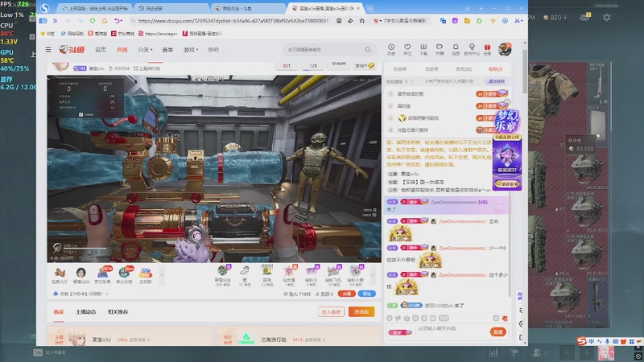Switch to the 钻粉(7) tab
This screenshot has width=644, height=362.
pos(496,69)
